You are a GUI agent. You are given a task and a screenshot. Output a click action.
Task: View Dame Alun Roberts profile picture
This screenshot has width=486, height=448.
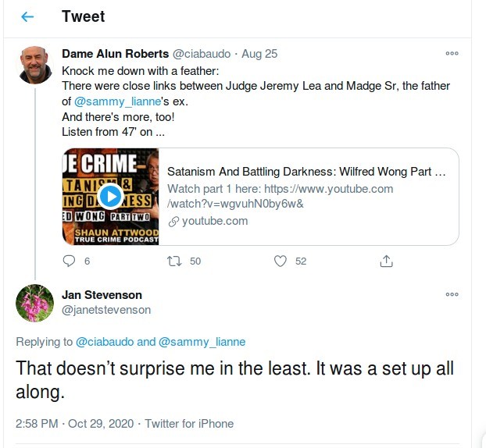34,65
